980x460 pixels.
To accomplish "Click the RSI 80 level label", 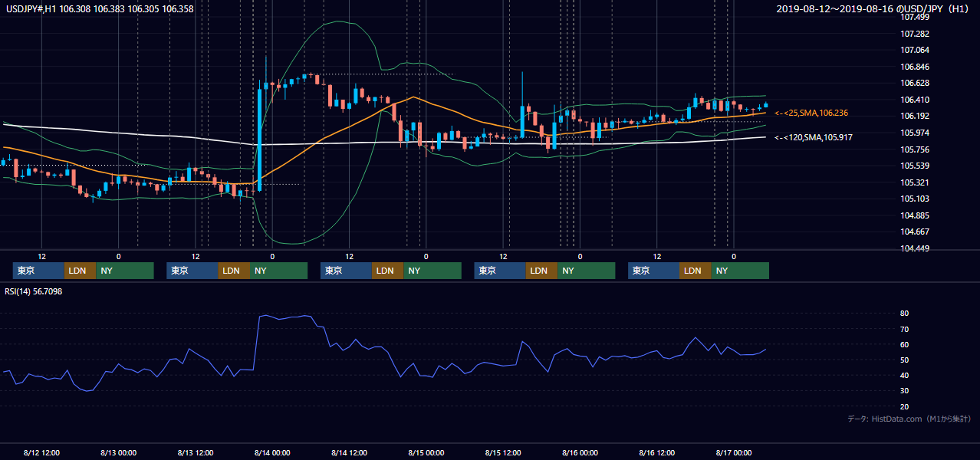I will [x=905, y=314].
